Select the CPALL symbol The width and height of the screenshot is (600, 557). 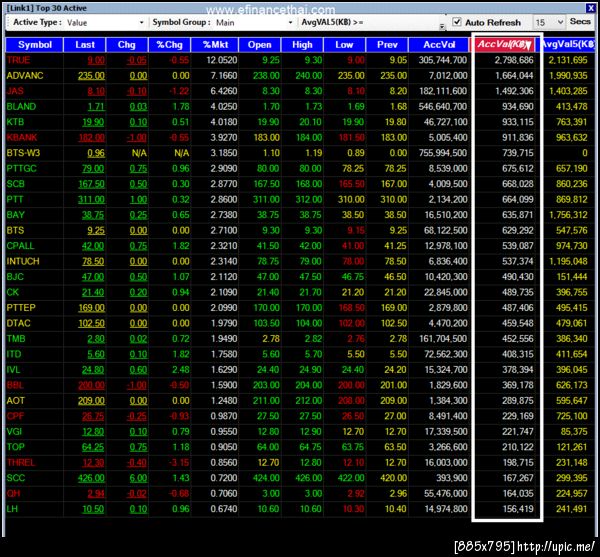(x=20, y=246)
